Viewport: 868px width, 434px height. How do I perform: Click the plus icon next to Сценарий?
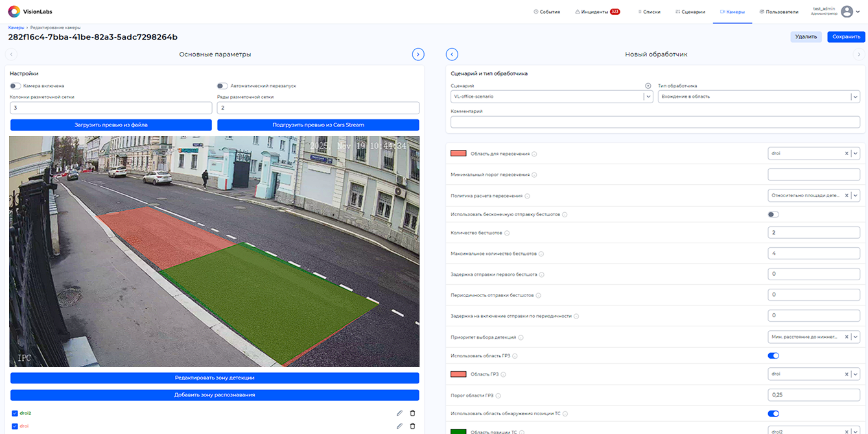648,86
